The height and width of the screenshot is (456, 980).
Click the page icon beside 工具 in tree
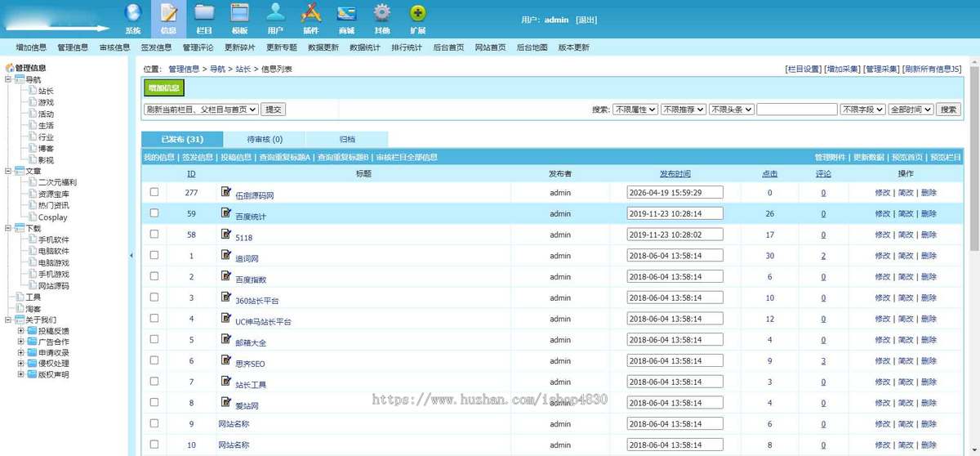click(x=20, y=297)
